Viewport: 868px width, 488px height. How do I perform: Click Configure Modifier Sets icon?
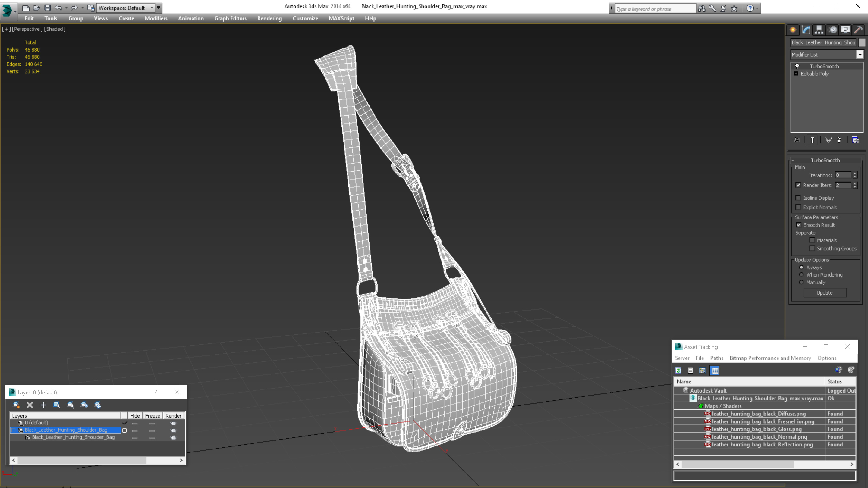tap(855, 140)
